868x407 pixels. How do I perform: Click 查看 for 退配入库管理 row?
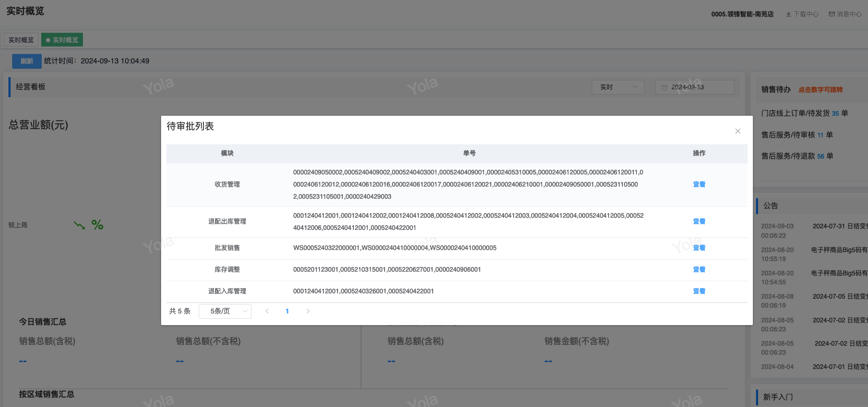tap(699, 291)
